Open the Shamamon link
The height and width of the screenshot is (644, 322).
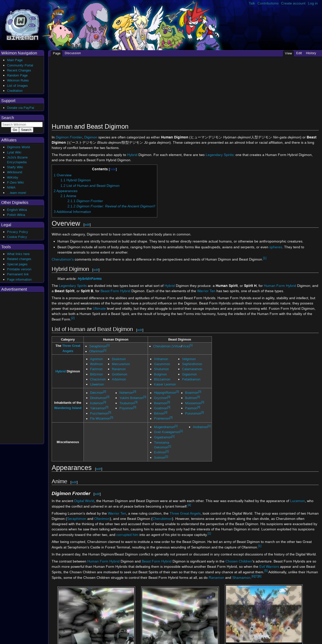tap(241, 578)
